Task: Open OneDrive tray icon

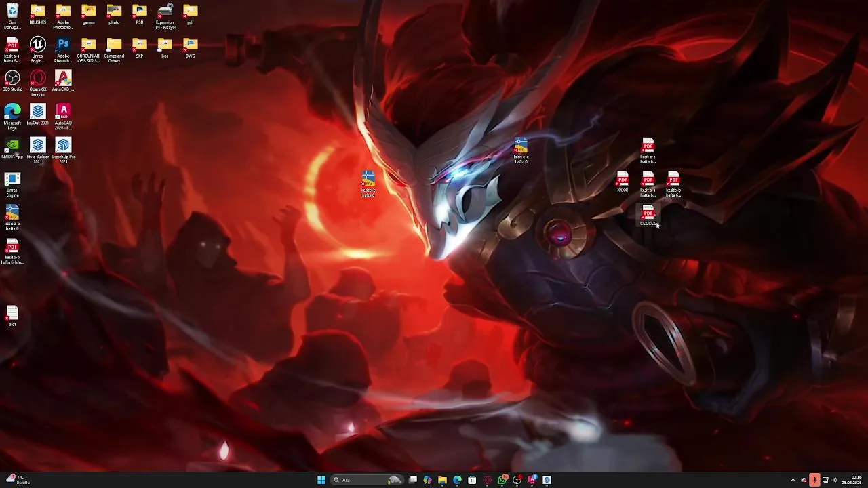Action: click(x=804, y=480)
